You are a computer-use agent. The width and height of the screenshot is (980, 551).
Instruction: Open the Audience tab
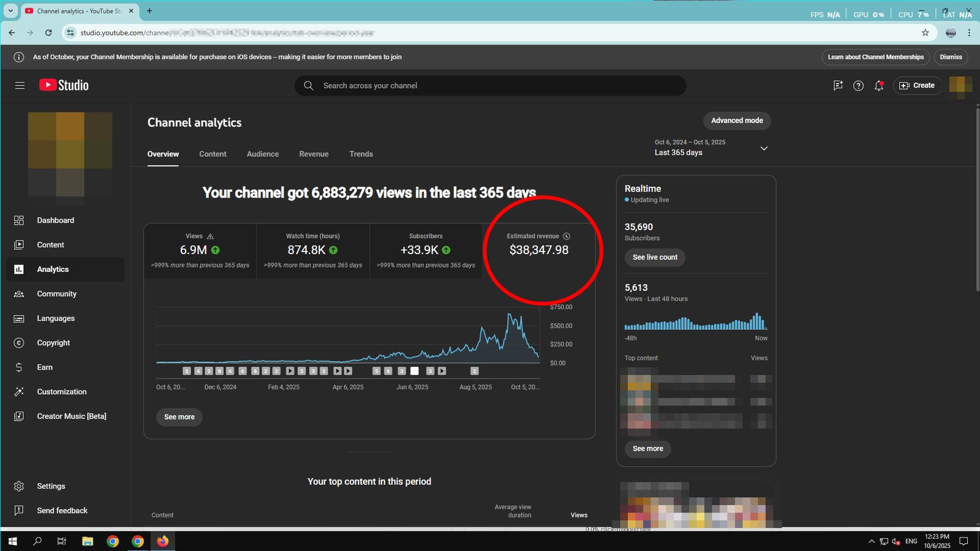pyautogui.click(x=262, y=154)
